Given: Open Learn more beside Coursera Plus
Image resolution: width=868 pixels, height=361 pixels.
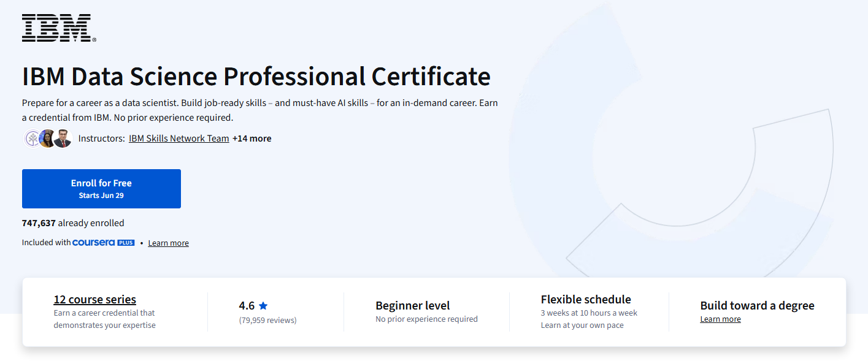Looking at the screenshot, I should pyautogui.click(x=168, y=243).
